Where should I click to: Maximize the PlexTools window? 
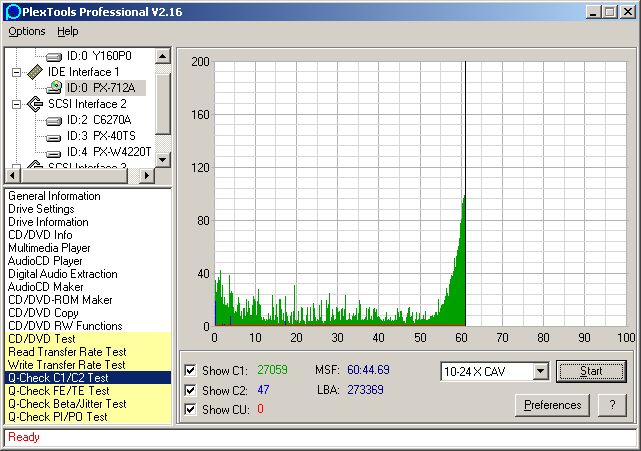pos(609,12)
